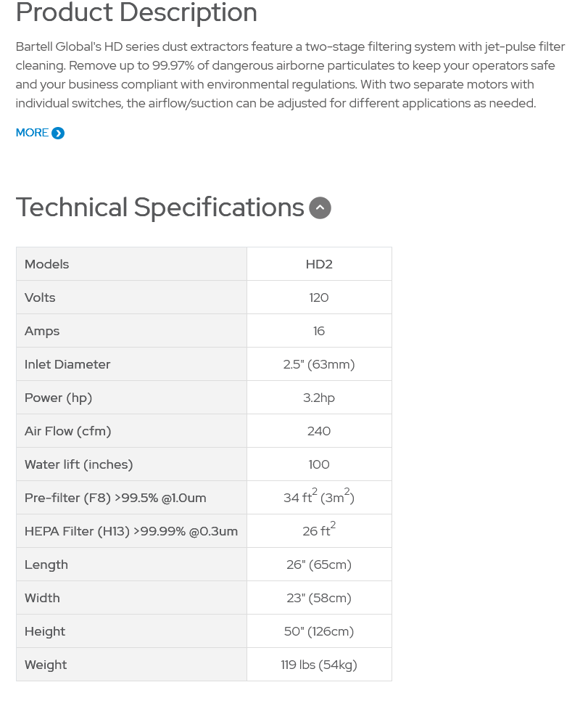
Task: Select the Models row label
Action: point(47,264)
